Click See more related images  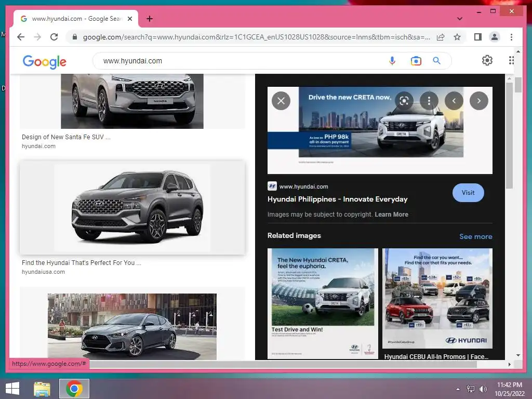(x=476, y=236)
